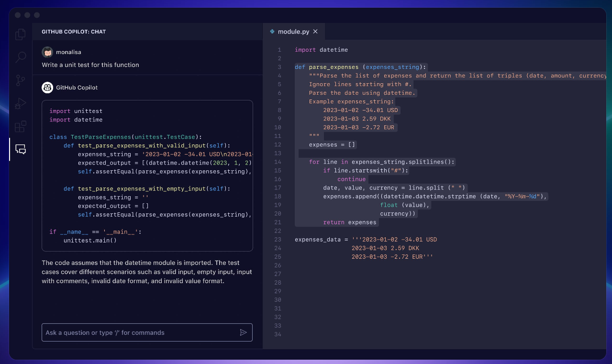Click line number 34 in editor gutter
The height and width of the screenshot is (364, 612).
(278, 334)
